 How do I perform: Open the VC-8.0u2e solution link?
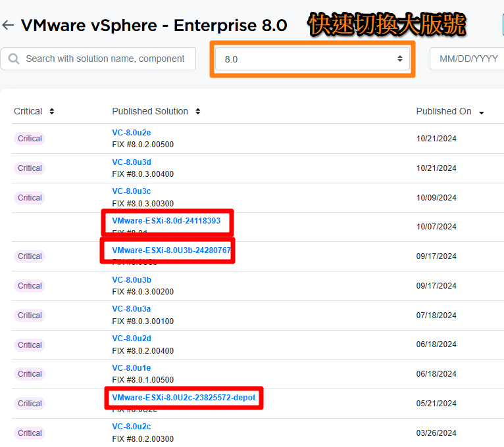click(131, 133)
